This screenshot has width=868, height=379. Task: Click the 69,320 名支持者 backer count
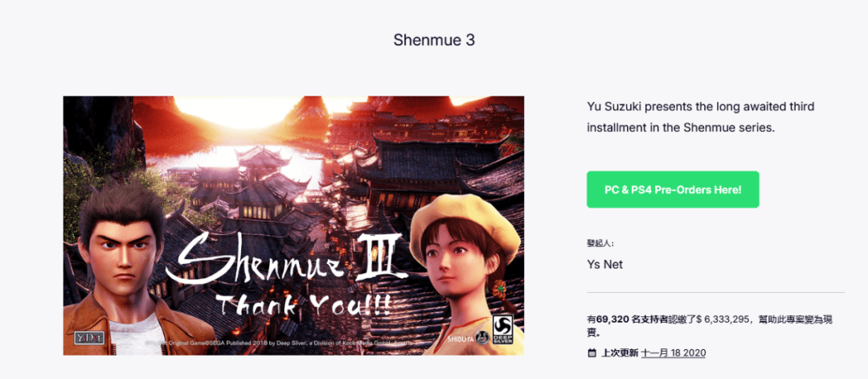[x=625, y=319]
